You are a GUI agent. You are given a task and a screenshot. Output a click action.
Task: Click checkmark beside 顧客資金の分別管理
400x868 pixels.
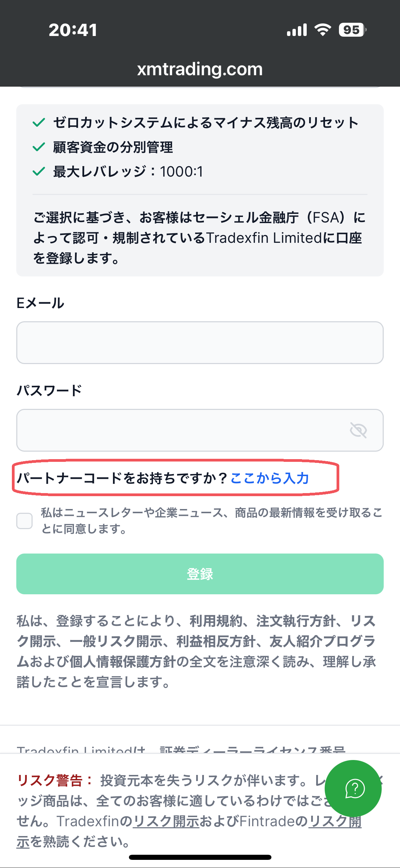point(39,147)
